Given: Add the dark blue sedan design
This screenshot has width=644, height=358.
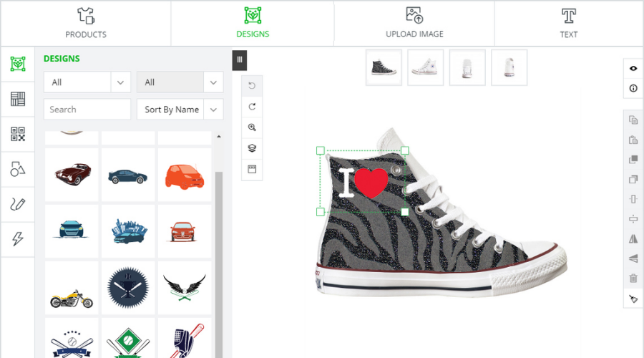Looking at the screenshot, I should click(x=128, y=175).
